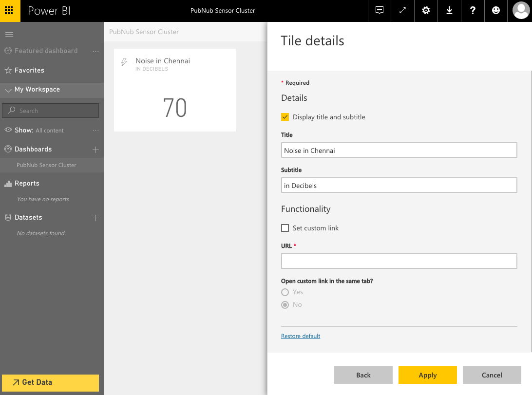Open Featured dashboard more options ellipsis
Screen dimensions: 532x395
95,51
